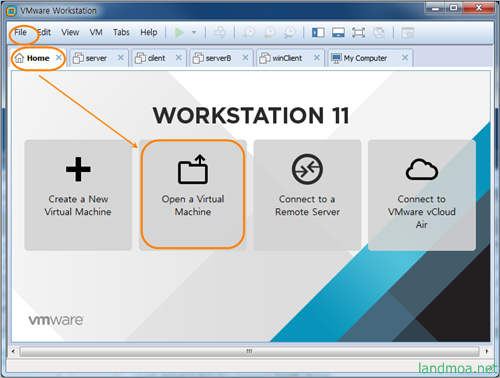
Task: Enter full screen mode icon
Action: tap(358, 33)
